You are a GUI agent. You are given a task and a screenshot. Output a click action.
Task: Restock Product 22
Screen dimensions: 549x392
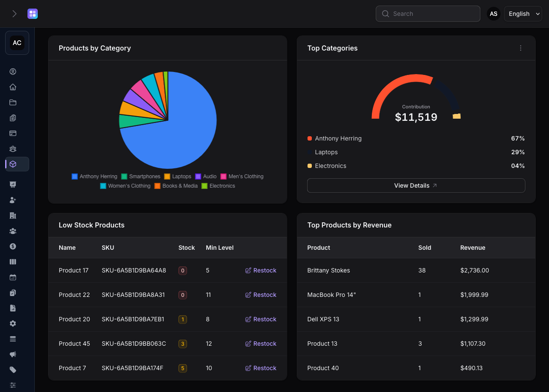click(261, 295)
